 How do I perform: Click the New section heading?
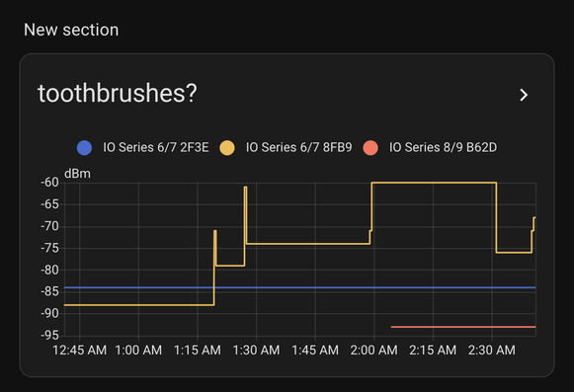[x=71, y=30]
